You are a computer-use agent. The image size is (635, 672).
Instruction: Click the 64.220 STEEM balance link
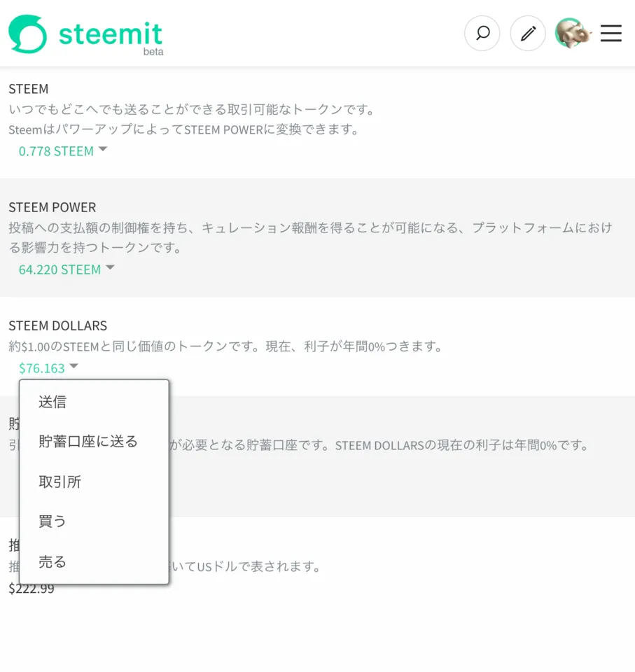click(60, 268)
